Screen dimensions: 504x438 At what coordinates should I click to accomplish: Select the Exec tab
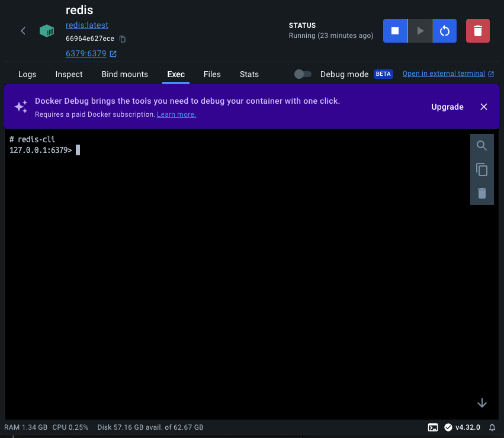click(176, 74)
